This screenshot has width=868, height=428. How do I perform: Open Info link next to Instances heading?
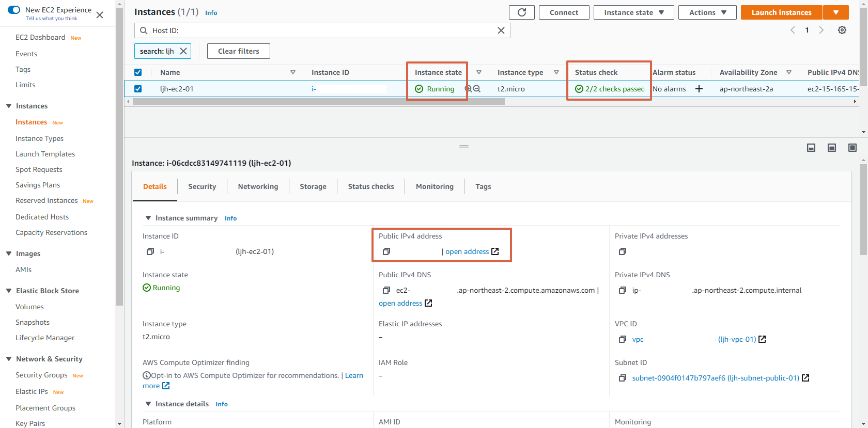(211, 13)
